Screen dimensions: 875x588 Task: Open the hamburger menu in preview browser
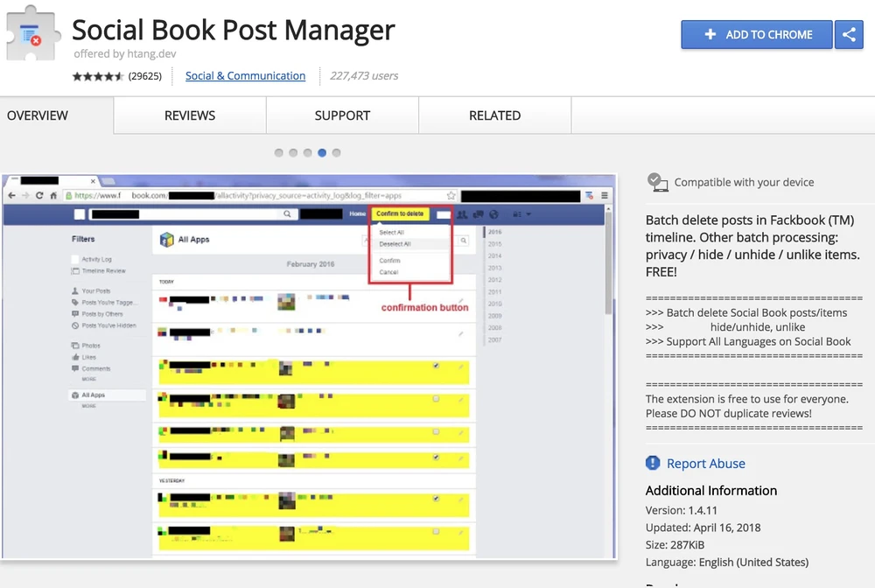pyautogui.click(x=605, y=195)
